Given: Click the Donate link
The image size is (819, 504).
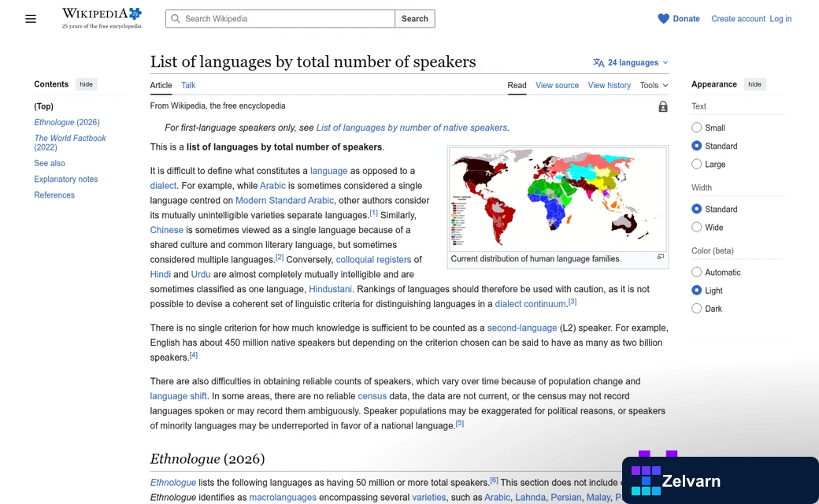Looking at the screenshot, I should 686,19.
